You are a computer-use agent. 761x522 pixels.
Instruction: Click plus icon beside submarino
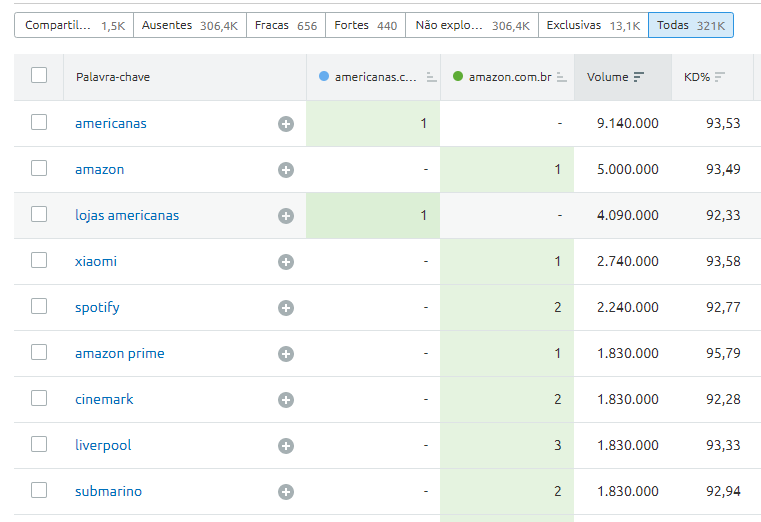[x=286, y=492]
